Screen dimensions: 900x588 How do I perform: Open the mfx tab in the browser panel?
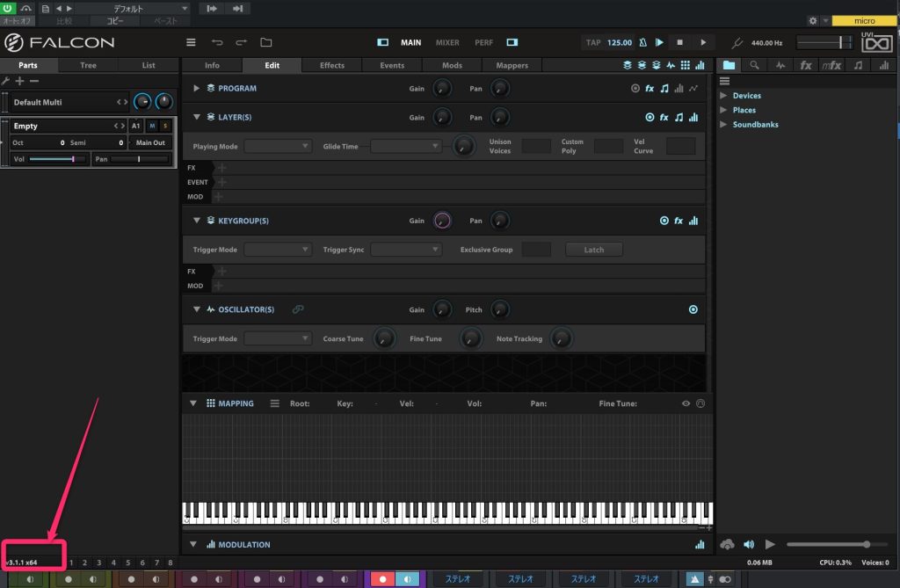pos(831,65)
